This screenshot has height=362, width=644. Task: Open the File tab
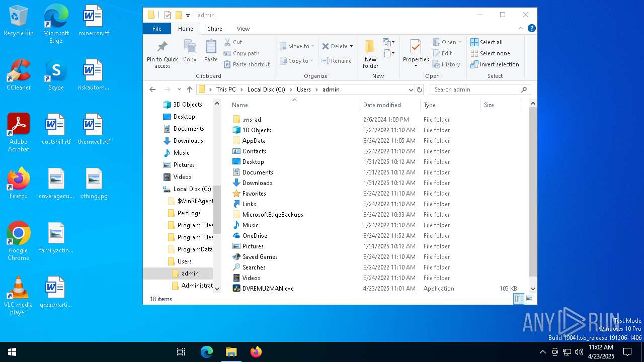157,29
